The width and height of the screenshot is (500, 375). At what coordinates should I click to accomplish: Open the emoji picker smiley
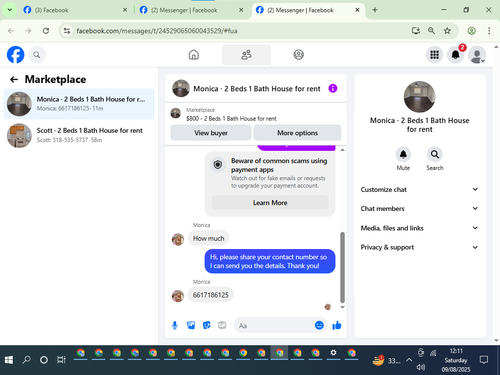[x=319, y=325]
